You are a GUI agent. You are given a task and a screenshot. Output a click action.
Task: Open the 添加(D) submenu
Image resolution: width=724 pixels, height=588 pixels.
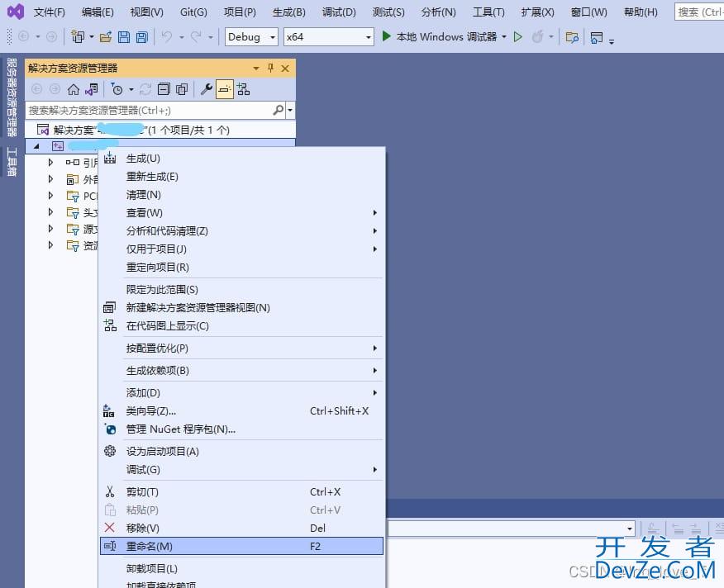pos(241,393)
